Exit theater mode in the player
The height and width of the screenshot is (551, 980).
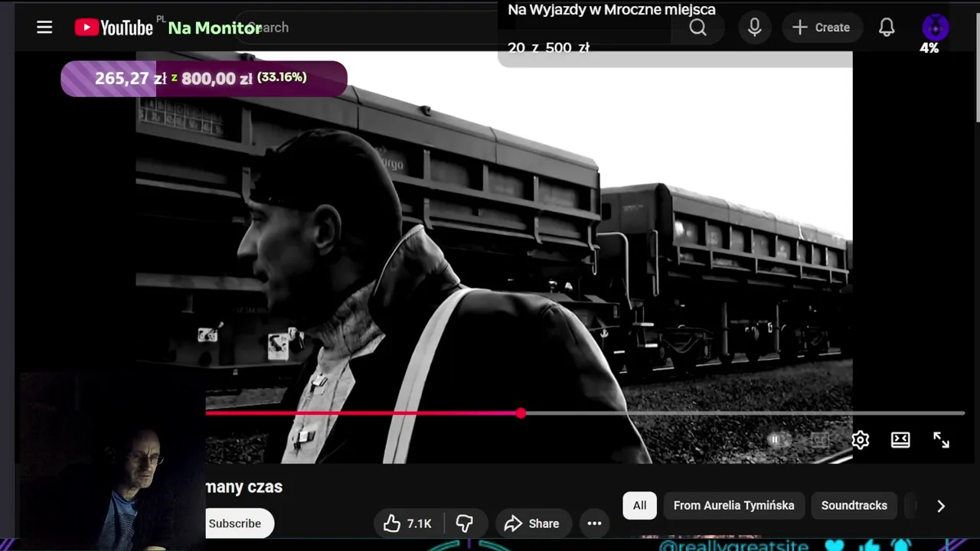pyautogui.click(x=900, y=440)
